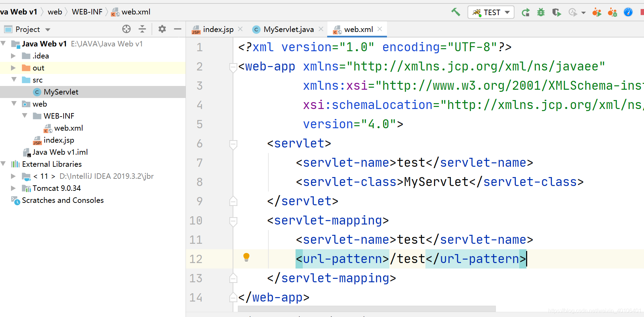The width and height of the screenshot is (644, 317).
Task: Open the TEST run configuration dropdown
Action: tap(491, 12)
